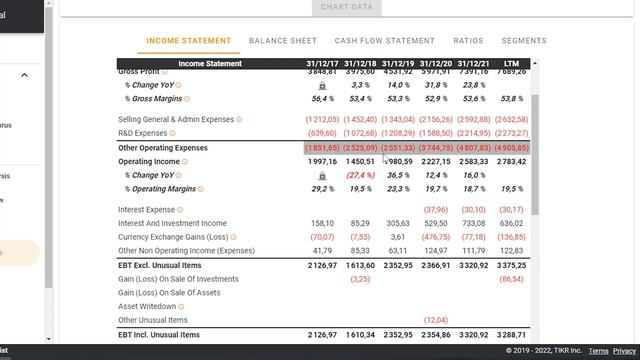
Task: Click info icon beside Currency Exchange Gains (Loss)
Action: 233,237
